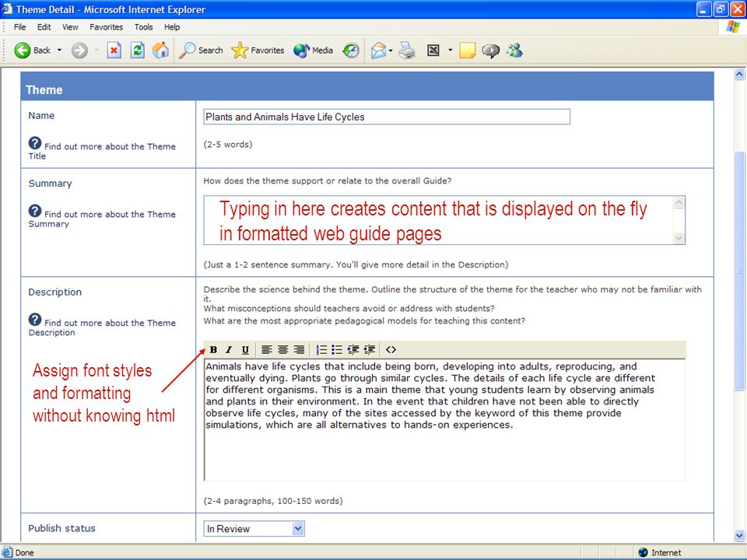Viewport: 747px width, 560px height.
Task: Open the Favorites toolbar pane
Action: pos(258,50)
